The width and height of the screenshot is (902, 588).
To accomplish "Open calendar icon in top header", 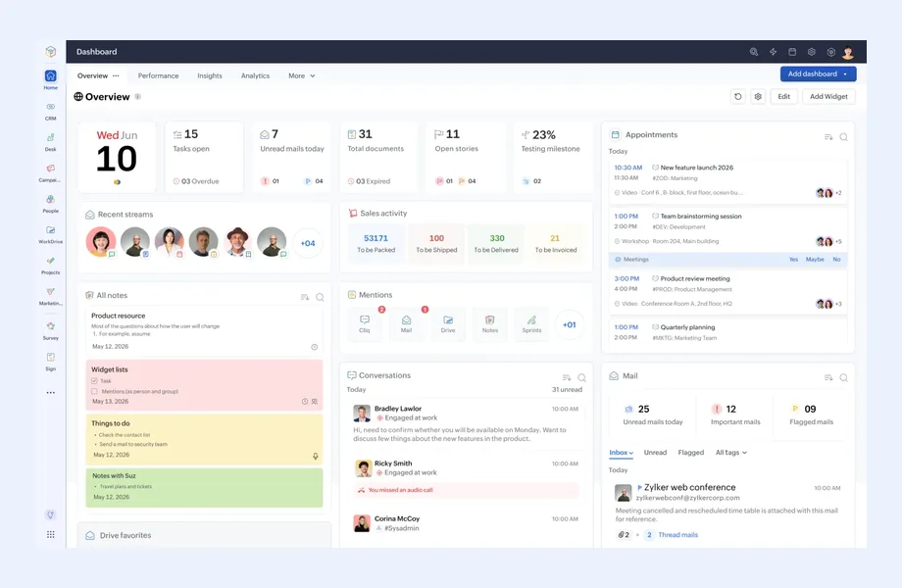I will coord(792,52).
